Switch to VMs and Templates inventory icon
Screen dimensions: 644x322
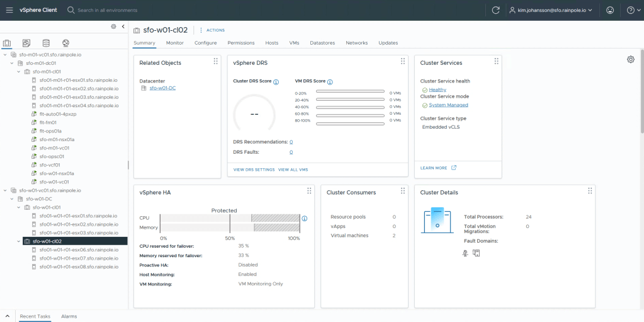pos(26,43)
